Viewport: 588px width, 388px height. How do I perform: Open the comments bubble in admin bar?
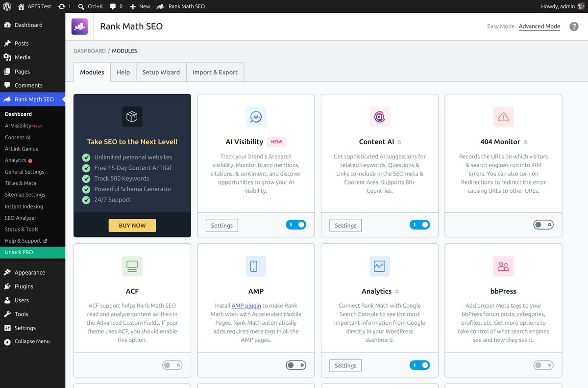(113, 6)
